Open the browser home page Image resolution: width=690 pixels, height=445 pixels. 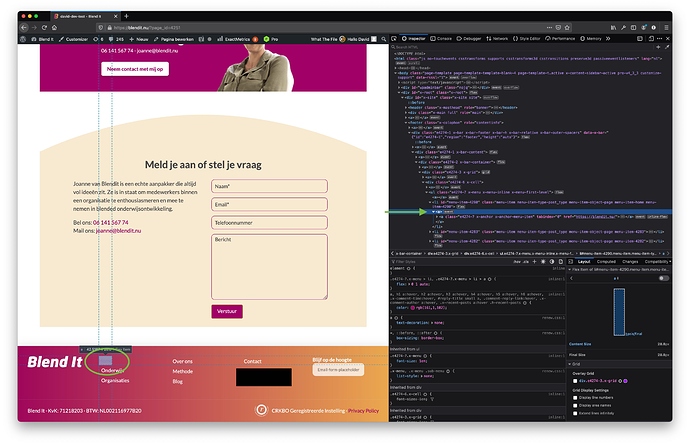click(54, 27)
